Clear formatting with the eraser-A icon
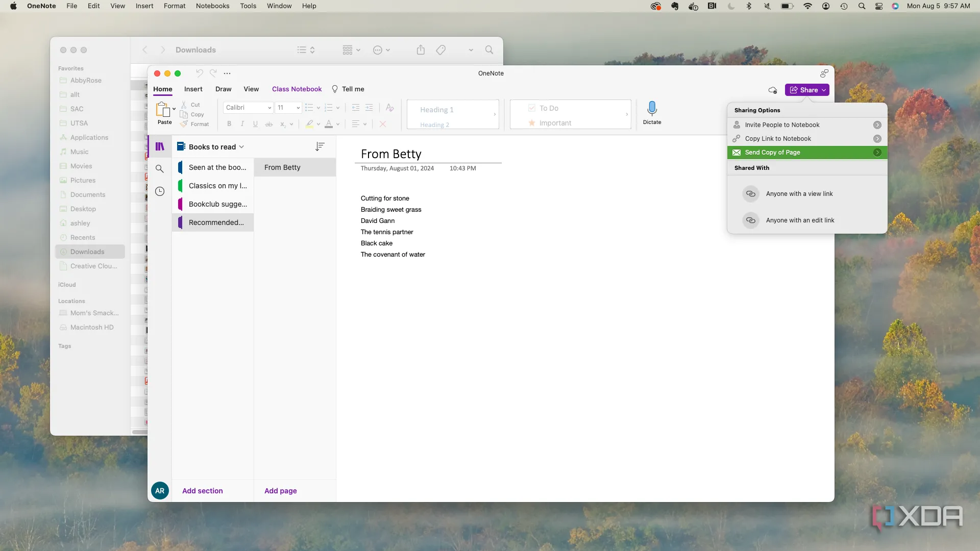 pyautogui.click(x=389, y=108)
